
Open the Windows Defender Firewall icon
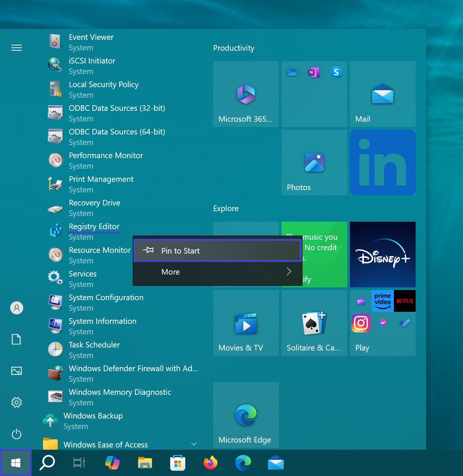(x=55, y=373)
